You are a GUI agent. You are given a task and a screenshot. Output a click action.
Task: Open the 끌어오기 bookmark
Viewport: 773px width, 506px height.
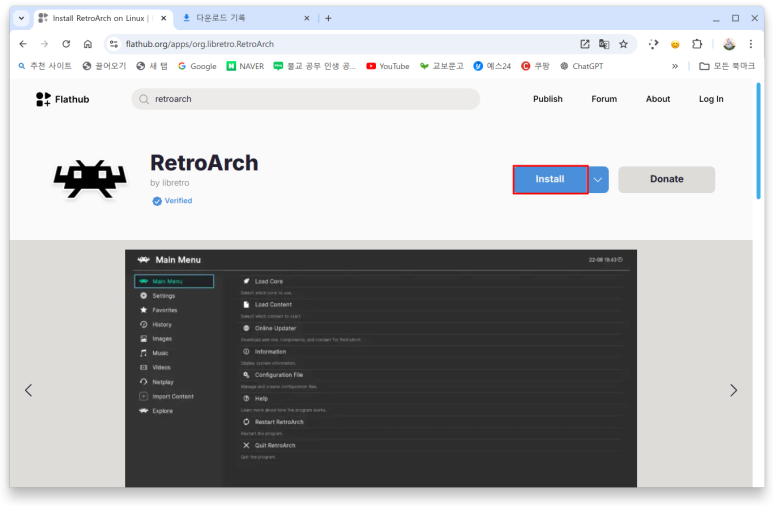pyautogui.click(x=104, y=66)
